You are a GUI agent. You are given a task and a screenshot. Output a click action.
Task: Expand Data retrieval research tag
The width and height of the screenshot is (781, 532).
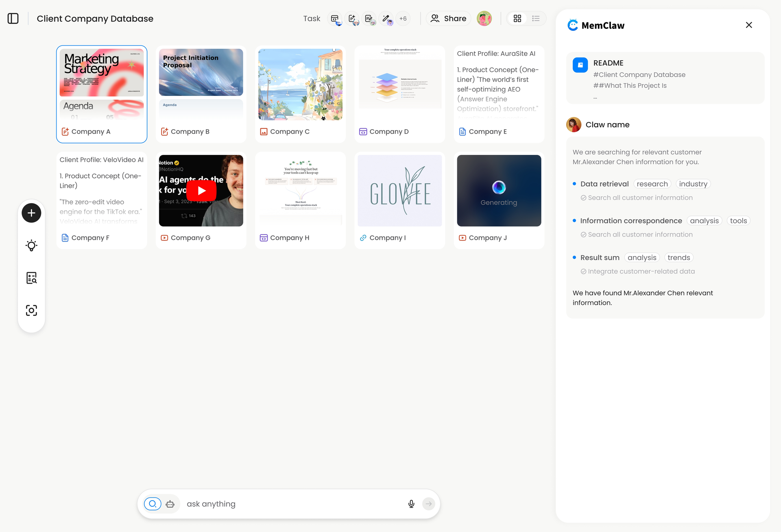652,184
